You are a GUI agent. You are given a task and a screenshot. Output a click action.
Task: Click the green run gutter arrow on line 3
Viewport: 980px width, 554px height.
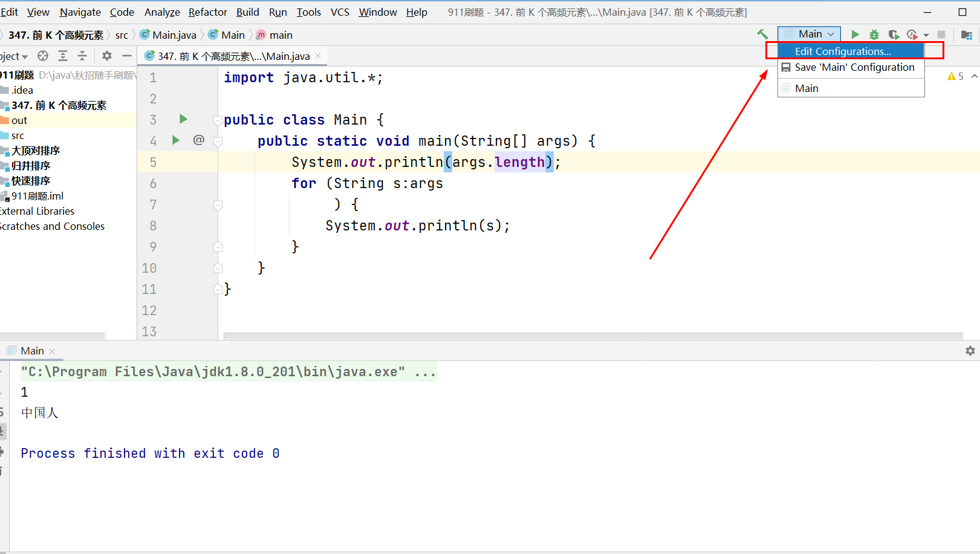pyautogui.click(x=183, y=119)
